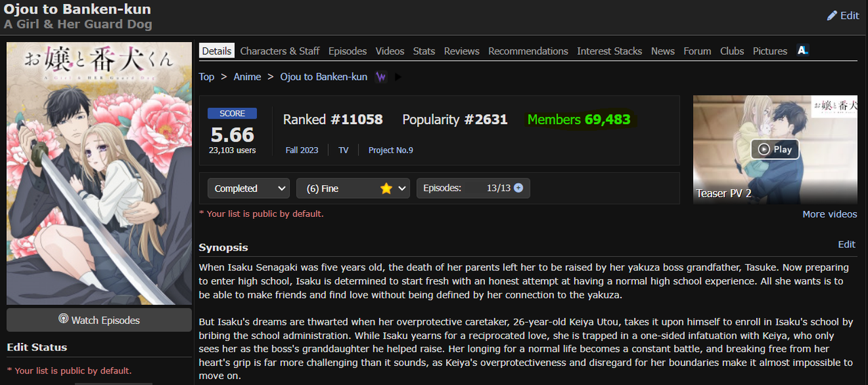Open the AniList 'A.' icon tab
Screen dimensions: 868x385
point(802,50)
